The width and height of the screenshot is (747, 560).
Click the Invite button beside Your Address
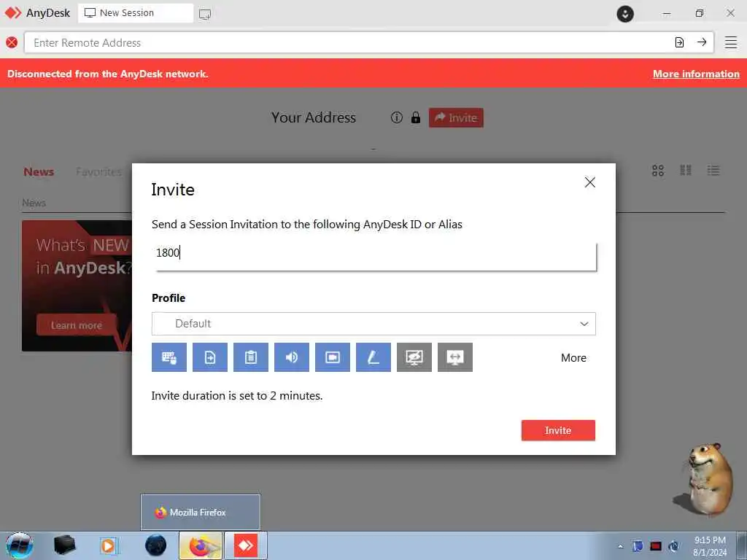pyautogui.click(x=456, y=117)
